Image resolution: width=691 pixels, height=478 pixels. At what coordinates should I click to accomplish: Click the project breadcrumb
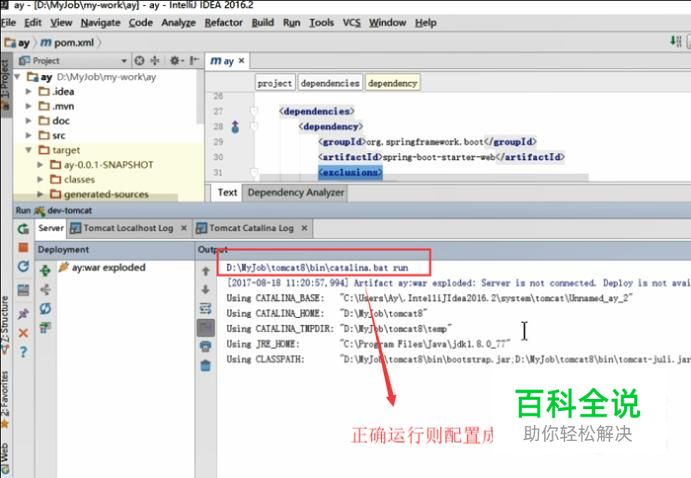tap(275, 83)
